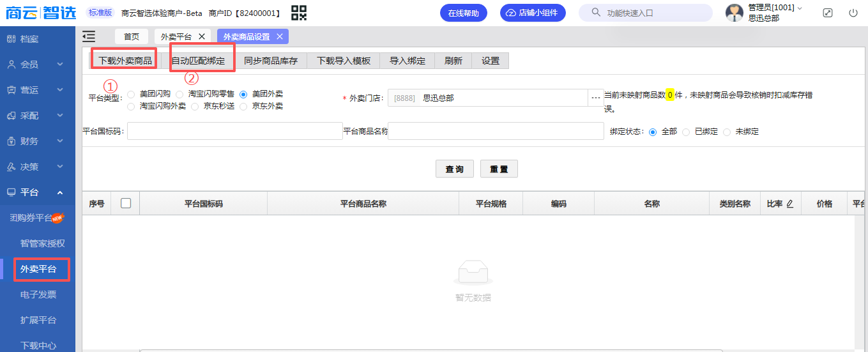Click the edit pencil icon beside 比率
Screen dimensions: 868x352
(789, 204)
